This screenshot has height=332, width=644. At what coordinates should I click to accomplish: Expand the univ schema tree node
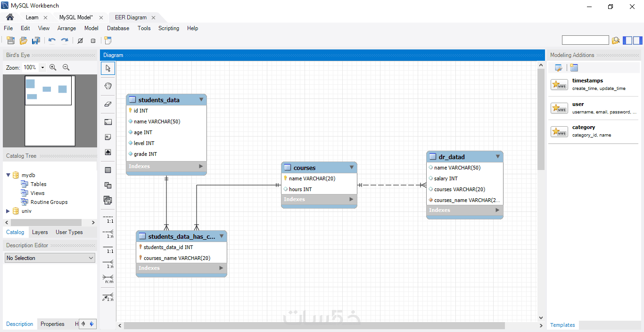click(x=8, y=211)
